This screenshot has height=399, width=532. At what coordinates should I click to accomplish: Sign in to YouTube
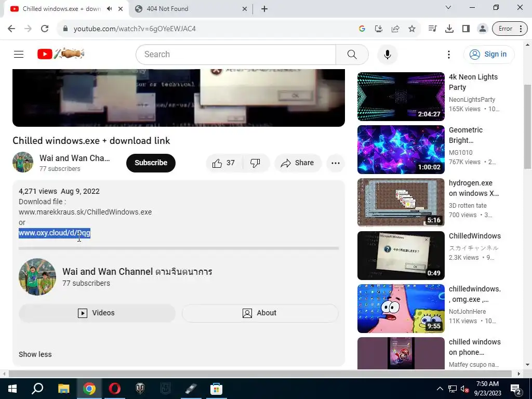[488, 54]
